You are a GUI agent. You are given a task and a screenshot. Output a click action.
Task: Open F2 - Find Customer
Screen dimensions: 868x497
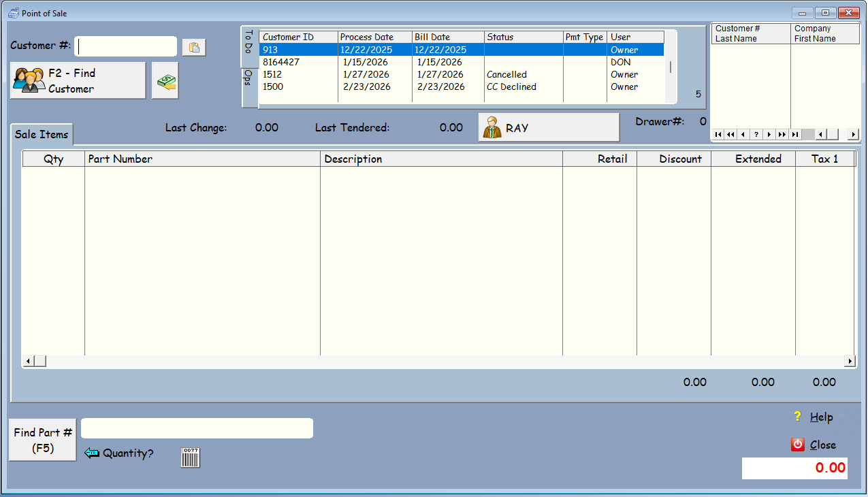pos(78,80)
